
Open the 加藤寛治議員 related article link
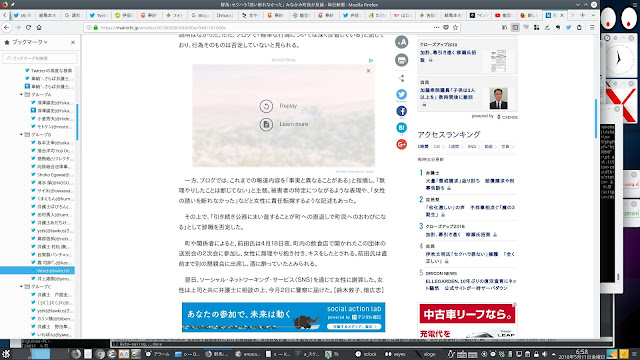447,93
